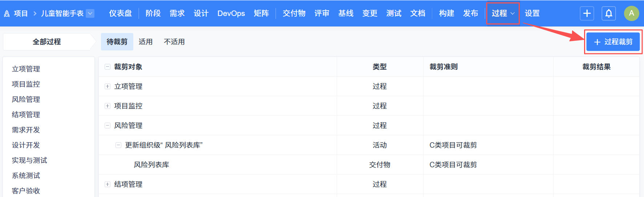Select 需求开发 in the process sidebar
The height and width of the screenshot is (197, 644).
point(26,130)
